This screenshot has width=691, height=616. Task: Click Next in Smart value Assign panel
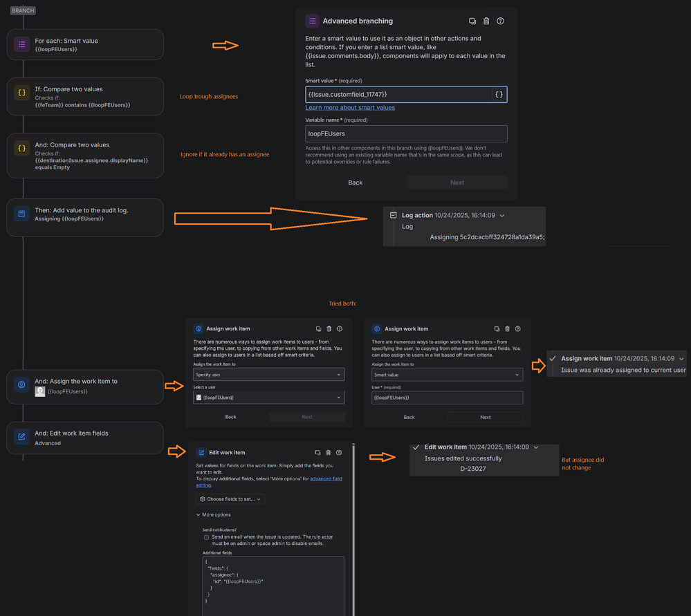click(485, 417)
